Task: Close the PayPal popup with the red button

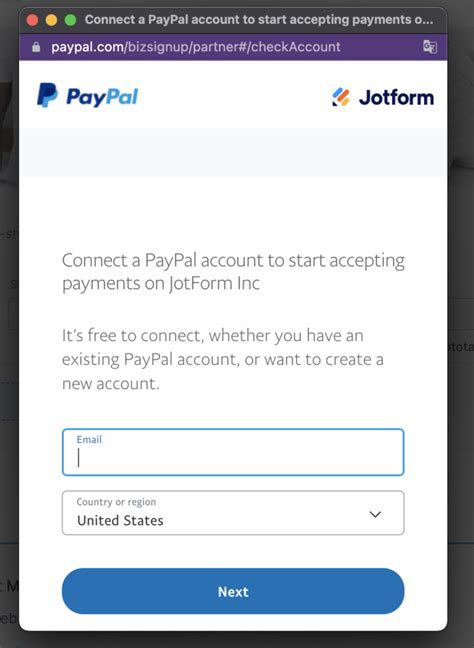Action: (x=32, y=20)
